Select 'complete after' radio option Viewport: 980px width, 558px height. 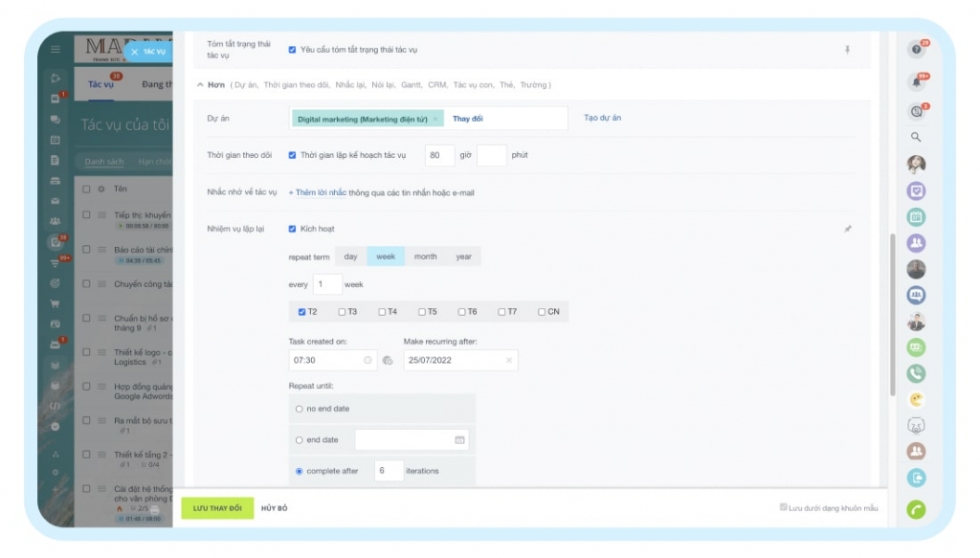pos(299,471)
